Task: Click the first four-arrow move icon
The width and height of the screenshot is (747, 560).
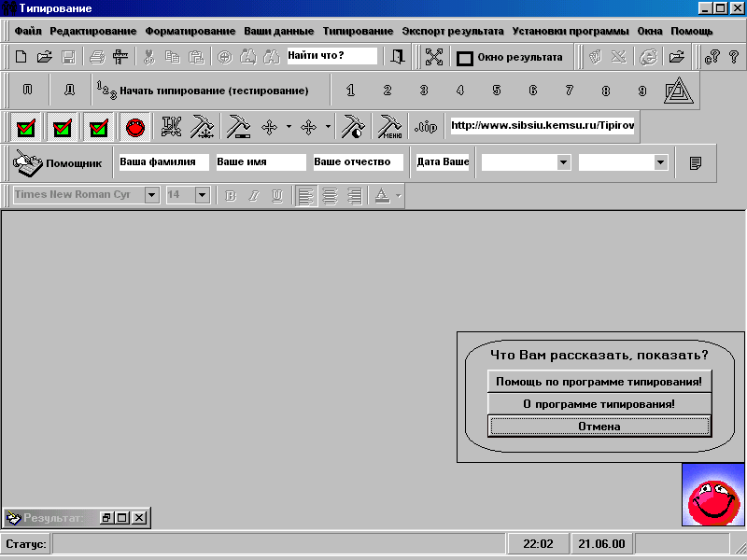Action: (x=269, y=127)
